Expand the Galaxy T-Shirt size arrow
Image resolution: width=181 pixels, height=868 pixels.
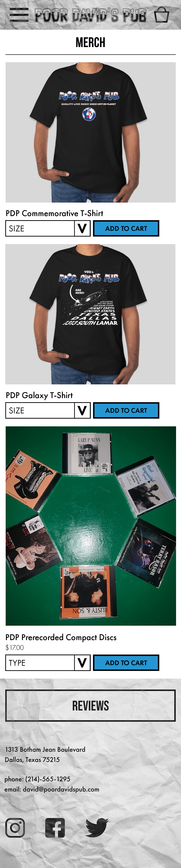pos(82,410)
